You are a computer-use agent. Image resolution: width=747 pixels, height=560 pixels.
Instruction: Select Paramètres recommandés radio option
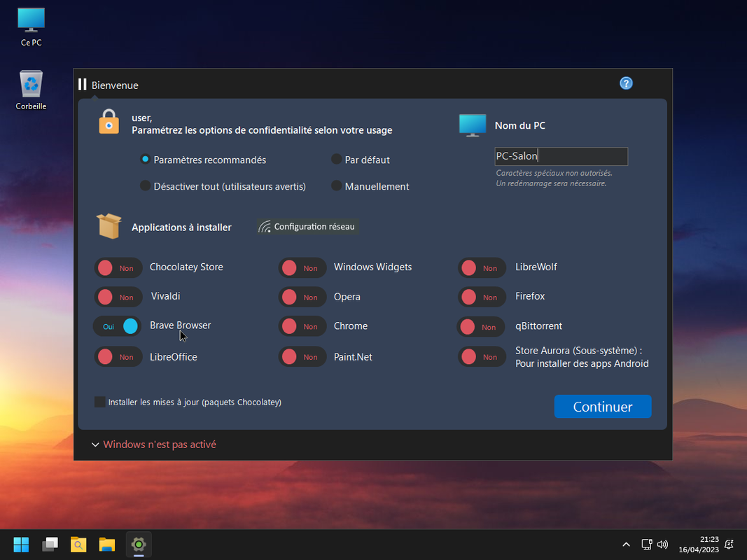146,160
